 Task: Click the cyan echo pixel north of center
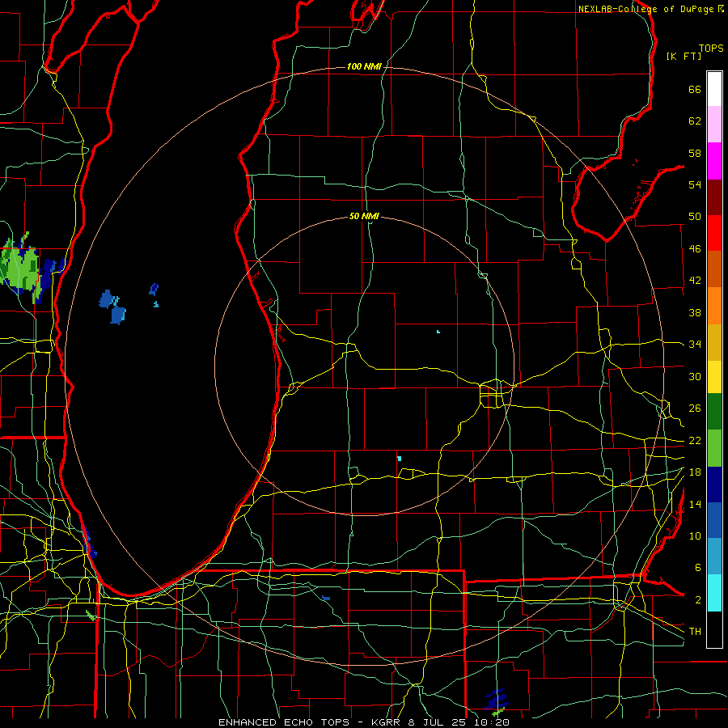pyautogui.click(x=438, y=332)
